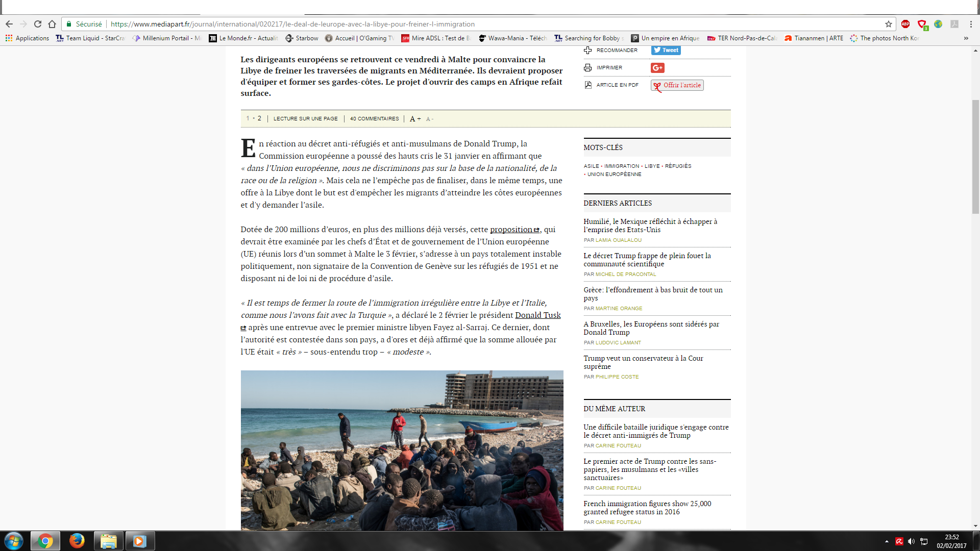The height and width of the screenshot is (551, 980).
Task: Show hidden system tray icons
Action: [887, 541]
